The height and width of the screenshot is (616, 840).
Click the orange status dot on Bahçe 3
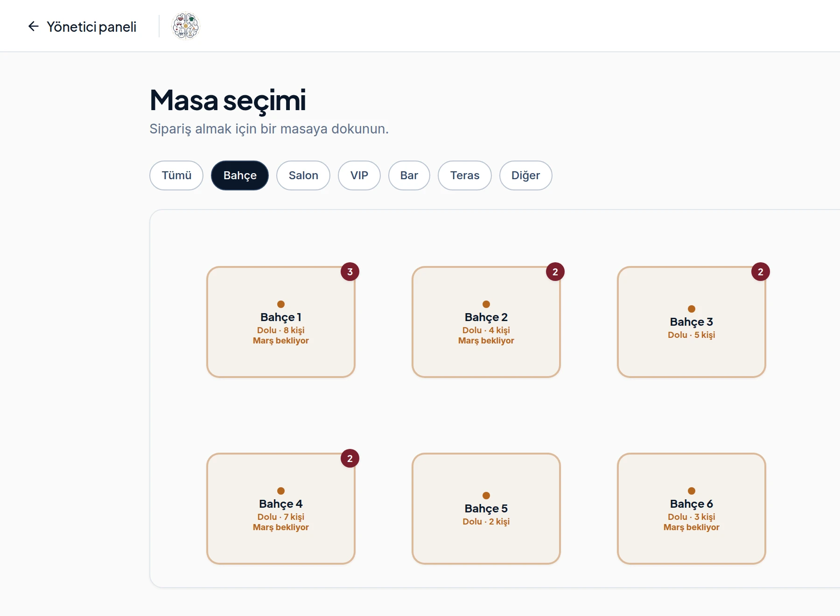click(x=692, y=309)
